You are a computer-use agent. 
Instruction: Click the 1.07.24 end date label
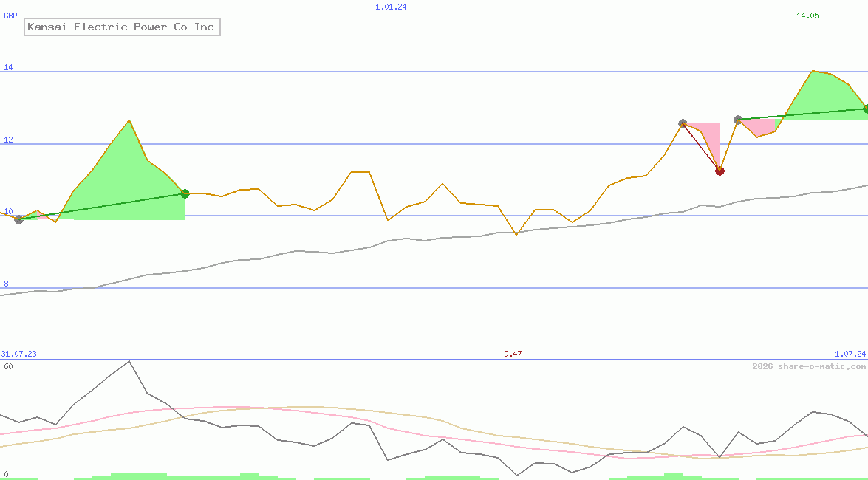pyautogui.click(x=850, y=354)
